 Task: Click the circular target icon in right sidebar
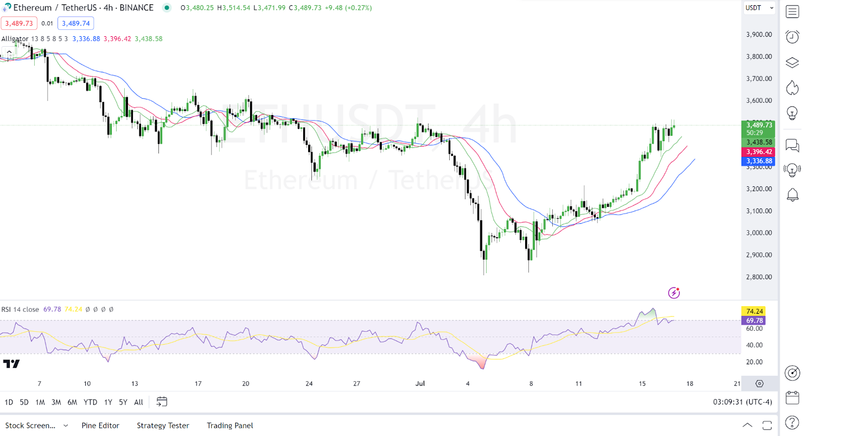click(x=792, y=373)
